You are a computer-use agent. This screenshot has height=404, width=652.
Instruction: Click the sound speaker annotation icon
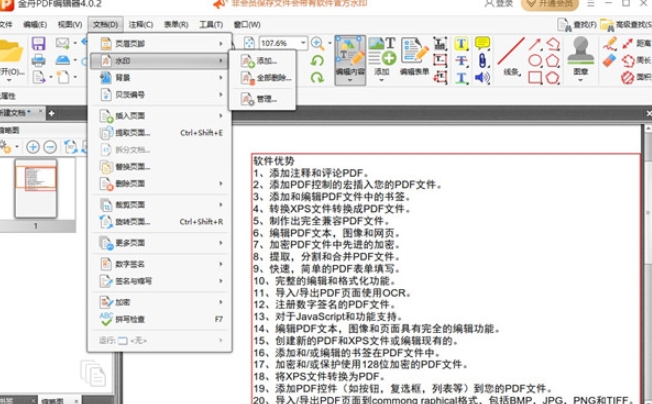coord(482,76)
